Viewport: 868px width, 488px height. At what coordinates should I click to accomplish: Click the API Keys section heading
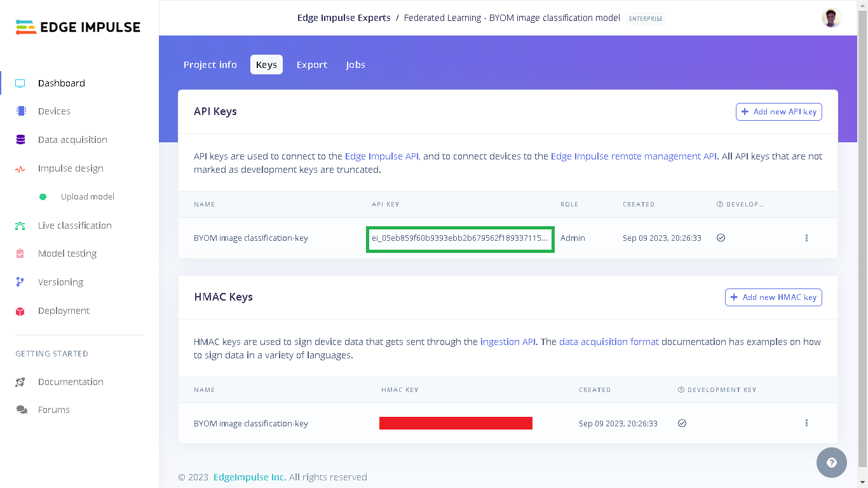click(x=215, y=112)
